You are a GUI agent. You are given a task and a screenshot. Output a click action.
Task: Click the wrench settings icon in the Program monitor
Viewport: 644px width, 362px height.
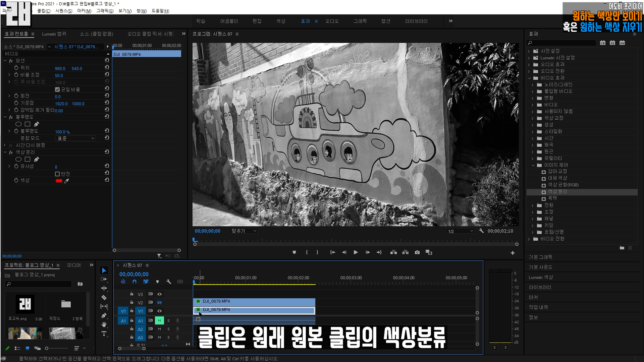click(x=481, y=231)
